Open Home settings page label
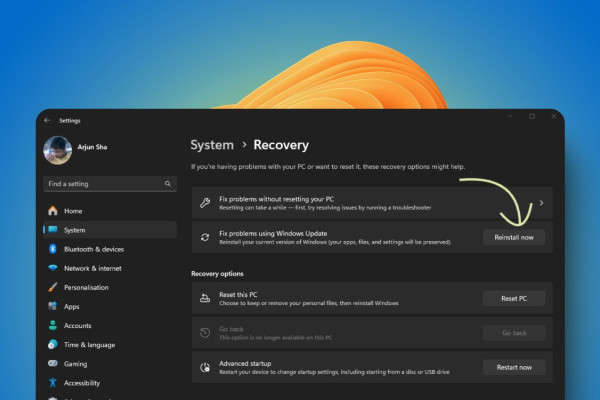This screenshot has height=400, width=600. click(x=73, y=211)
